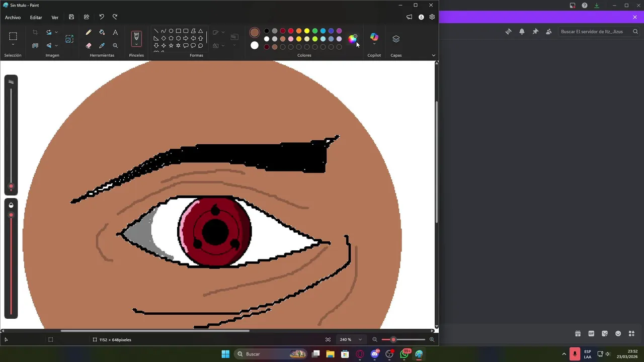Select the Curve shape
Image resolution: width=644 pixels, height=362 pixels.
[164, 31]
